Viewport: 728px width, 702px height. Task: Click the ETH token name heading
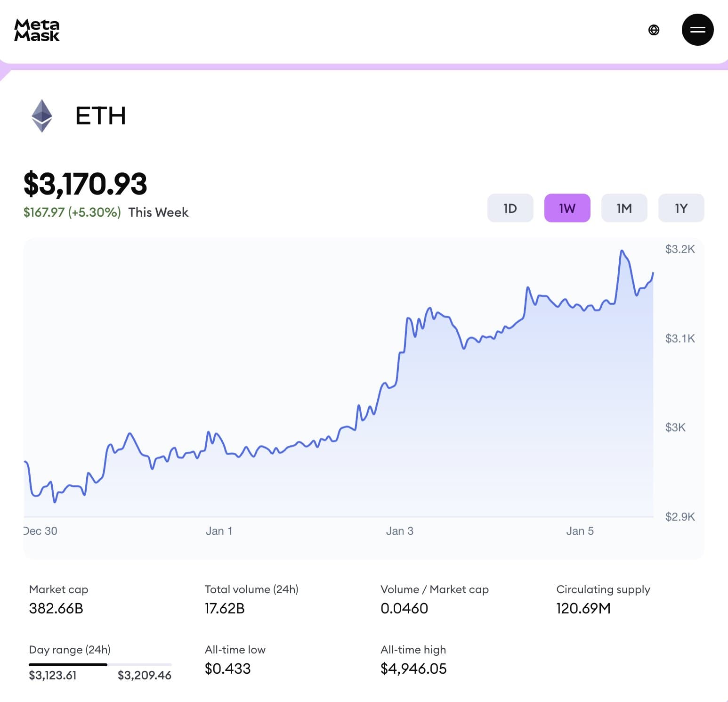coord(101,116)
